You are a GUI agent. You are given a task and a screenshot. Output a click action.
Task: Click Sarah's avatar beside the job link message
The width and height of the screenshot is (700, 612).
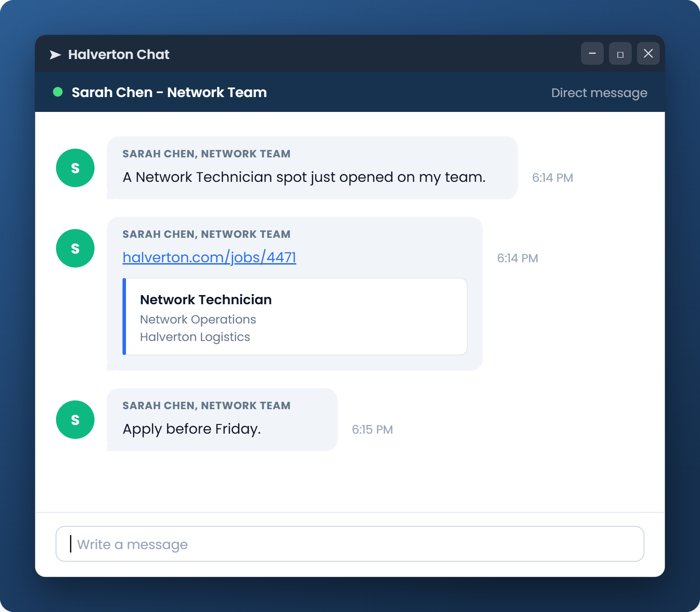click(x=75, y=248)
